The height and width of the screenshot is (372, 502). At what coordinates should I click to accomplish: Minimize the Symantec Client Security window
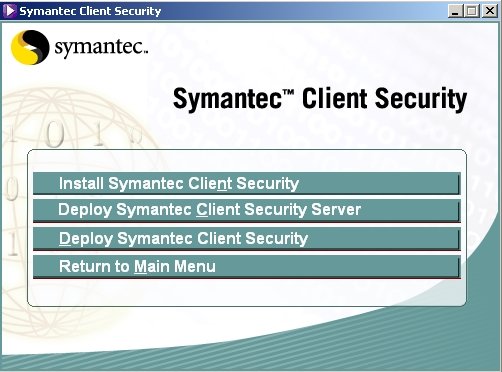click(455, 11)
